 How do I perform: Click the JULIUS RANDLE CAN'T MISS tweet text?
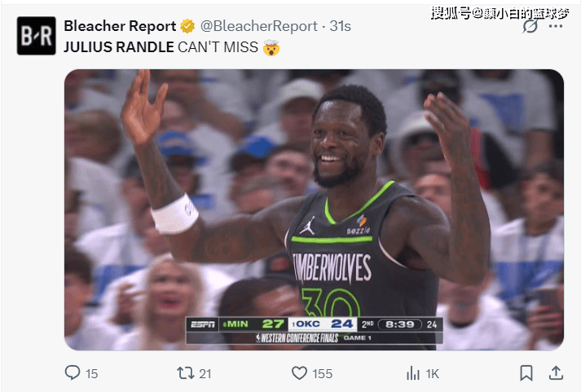(161, 47)
